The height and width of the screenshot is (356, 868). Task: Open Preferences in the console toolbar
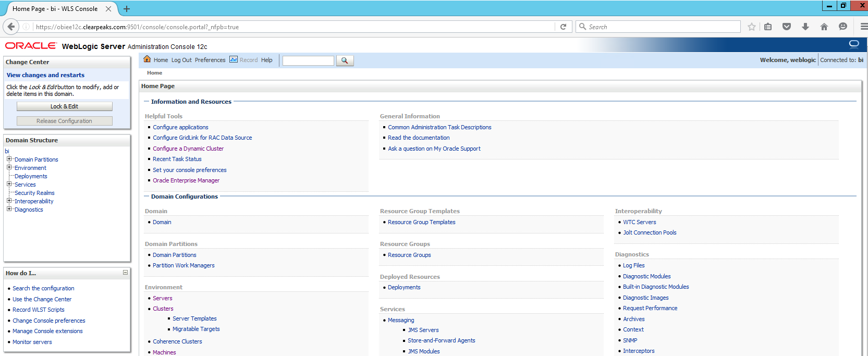pyautogui.click(x=210, y=60)
